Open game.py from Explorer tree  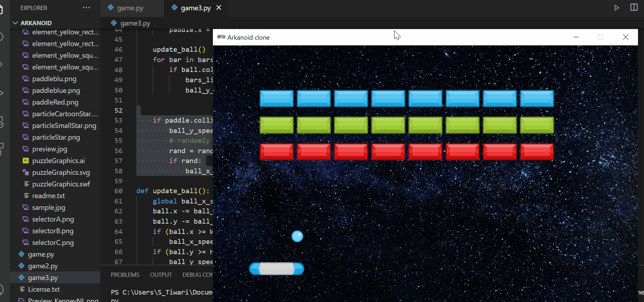(x=41, y=254)
